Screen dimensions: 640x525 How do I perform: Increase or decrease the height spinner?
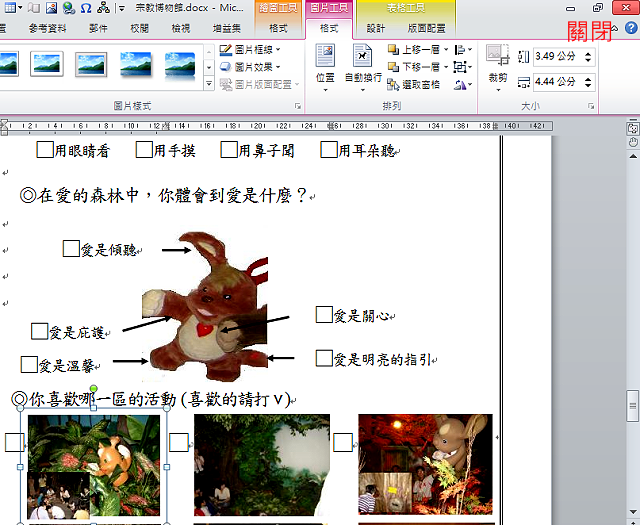click(588, 56)
